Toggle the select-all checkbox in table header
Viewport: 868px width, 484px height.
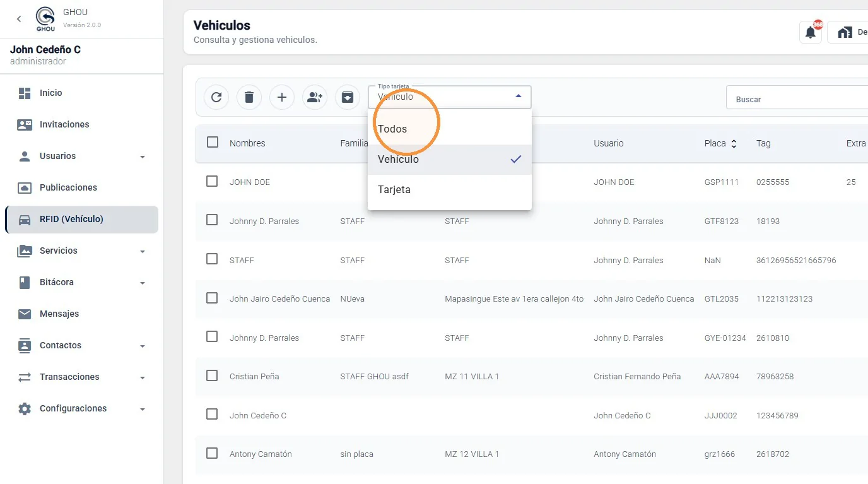pos(213,142)
